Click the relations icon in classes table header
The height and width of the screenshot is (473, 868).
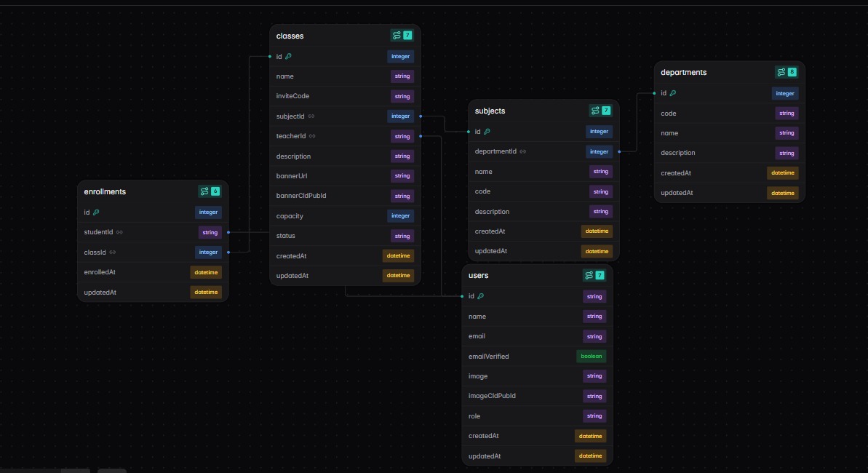click(397, 36)
